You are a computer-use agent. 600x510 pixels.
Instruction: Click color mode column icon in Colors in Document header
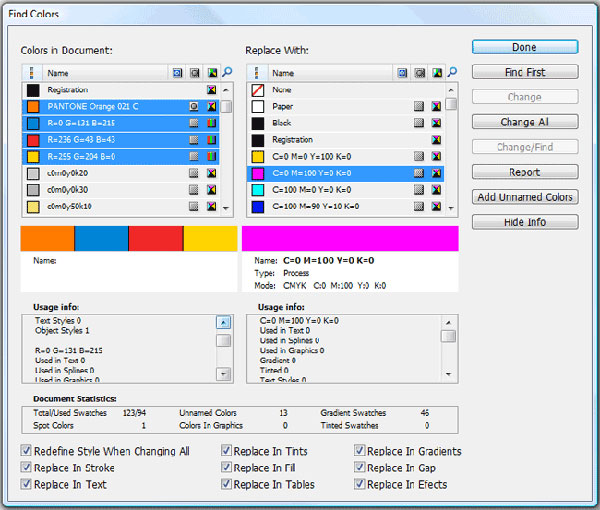(212, 73)
